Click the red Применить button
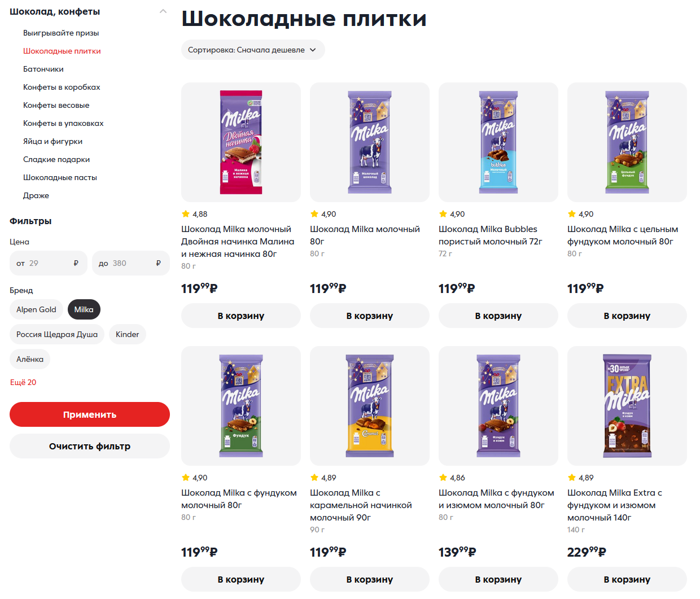The width and height of the screenshot is (700, 599). pos(90,414)
